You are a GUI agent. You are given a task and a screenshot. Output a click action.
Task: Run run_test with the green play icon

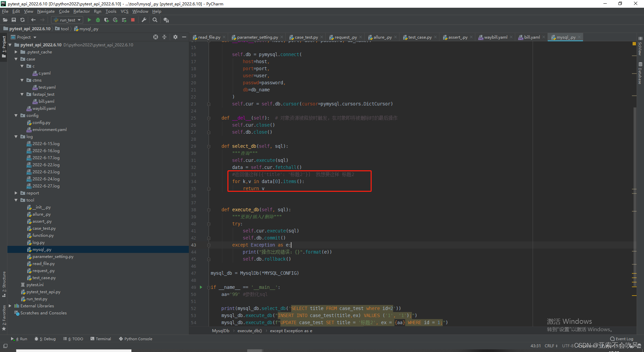(x=89, y=20)
